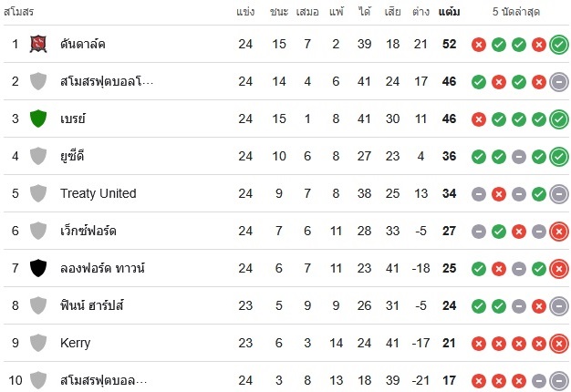Click the ยูซีดี table row
The image size is (571, 392).
tap(285, 156)
